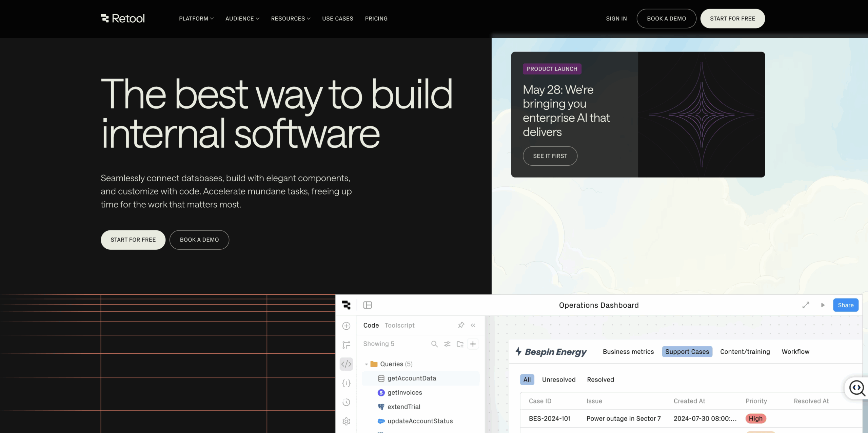Image resolution: width=868 pixels, height=433 pixels.
Task: Click the Share button
Action: (x=846, y=305)
